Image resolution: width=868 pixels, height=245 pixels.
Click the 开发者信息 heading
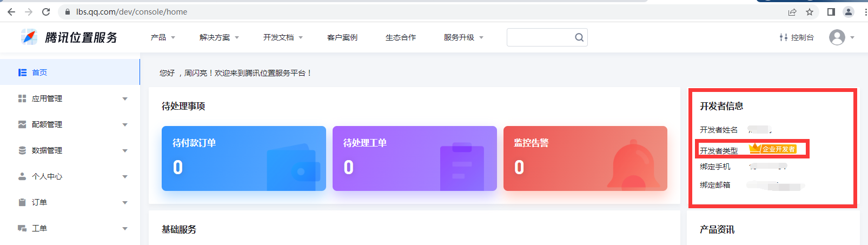coord(721,106)
